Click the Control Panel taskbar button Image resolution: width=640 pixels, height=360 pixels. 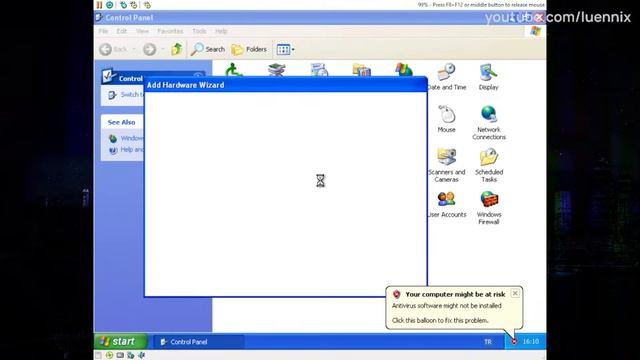pos(198,342)
